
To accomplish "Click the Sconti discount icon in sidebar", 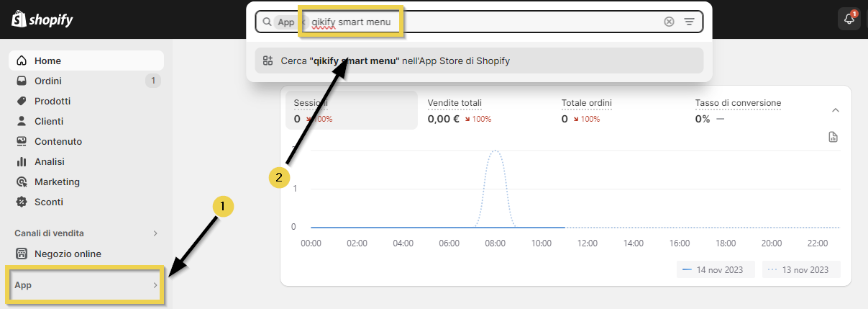I will click(x=22, y=202).
